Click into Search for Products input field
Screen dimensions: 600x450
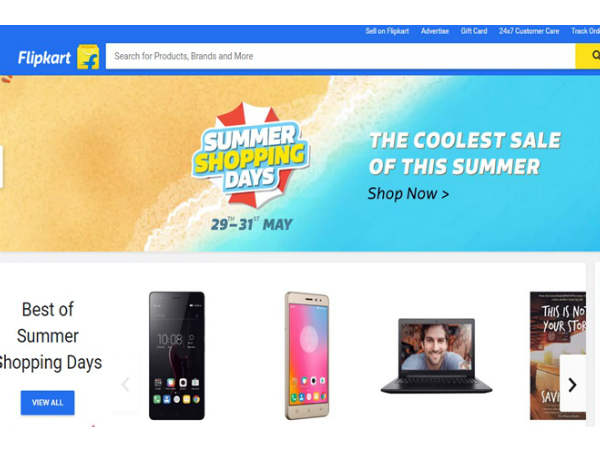pyautogui.click(x=341, y=56)
